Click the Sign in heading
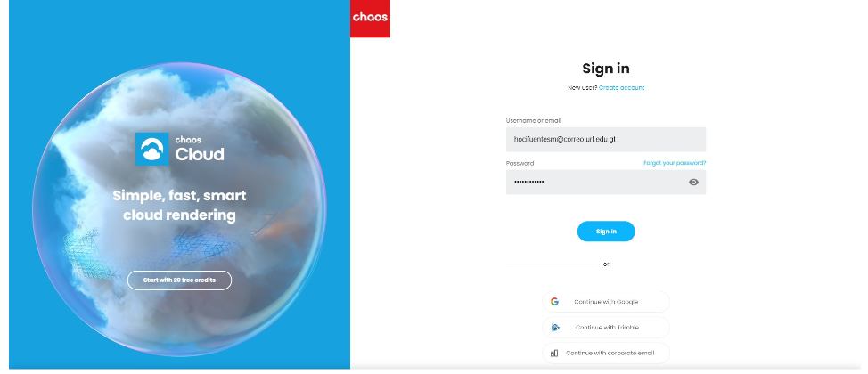This screenshot has height=374, width=868. [x=606, y=69]
